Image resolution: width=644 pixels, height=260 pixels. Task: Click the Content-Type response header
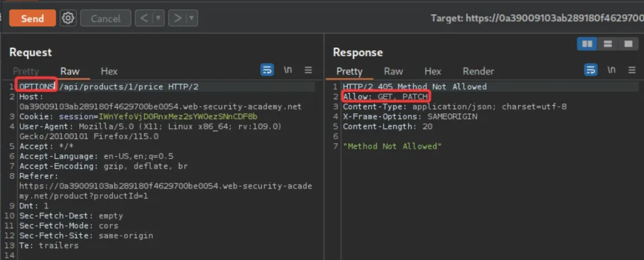click(455, 107)
